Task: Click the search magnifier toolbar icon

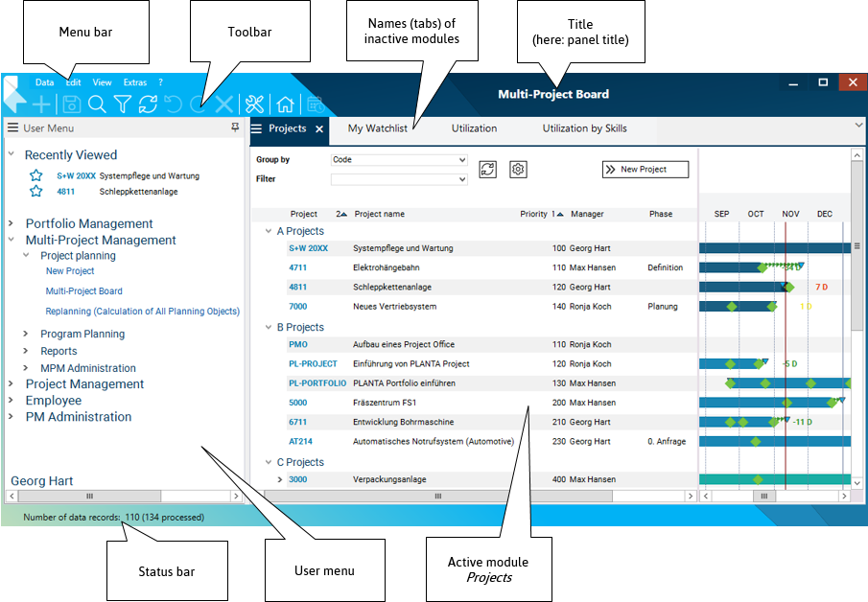Action: (97, 104)
